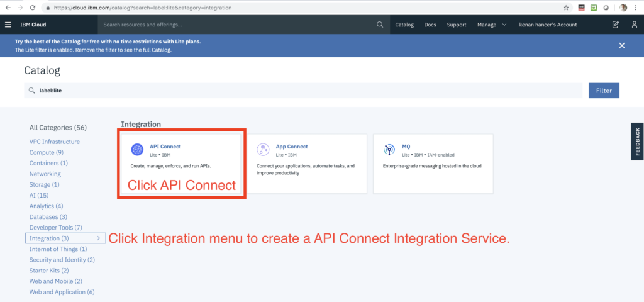The width and height of the screenshot is (644, 302).
Task: Open the Docs menu item
Action: click(430, 25)
